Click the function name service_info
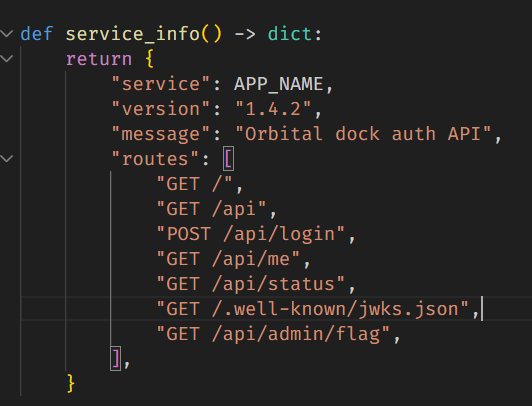Viewport: 532px width, 406px height. click(132, 34)
